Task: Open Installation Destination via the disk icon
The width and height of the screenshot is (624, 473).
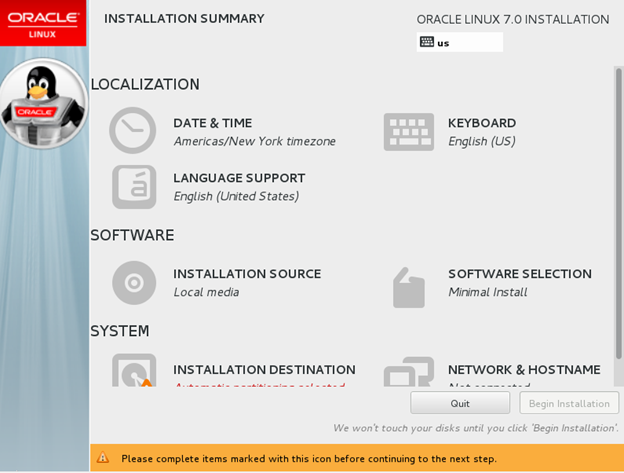Action: point(133,371)
